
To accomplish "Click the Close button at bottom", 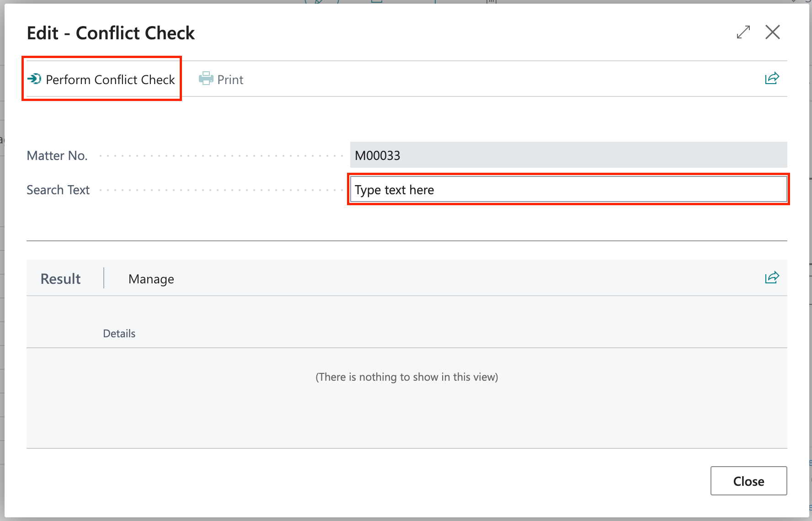I will coord(748,481).
